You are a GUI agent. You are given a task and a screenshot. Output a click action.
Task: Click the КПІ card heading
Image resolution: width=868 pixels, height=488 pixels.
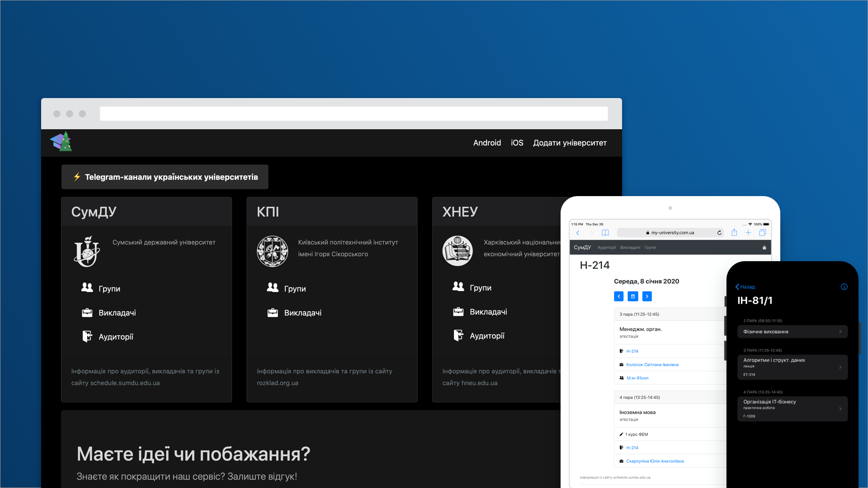pyautogui.click(x=268, y=212)
